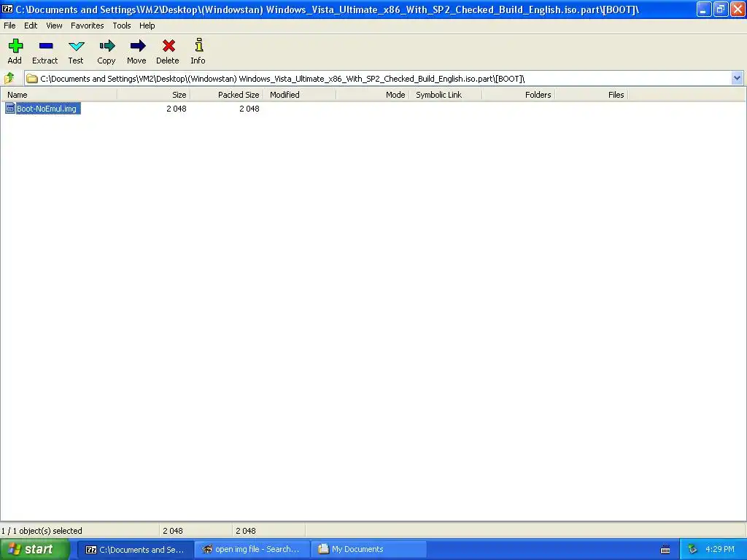Expand the address path dropdown arrow

pyautogui.click(x=737, y=78)
